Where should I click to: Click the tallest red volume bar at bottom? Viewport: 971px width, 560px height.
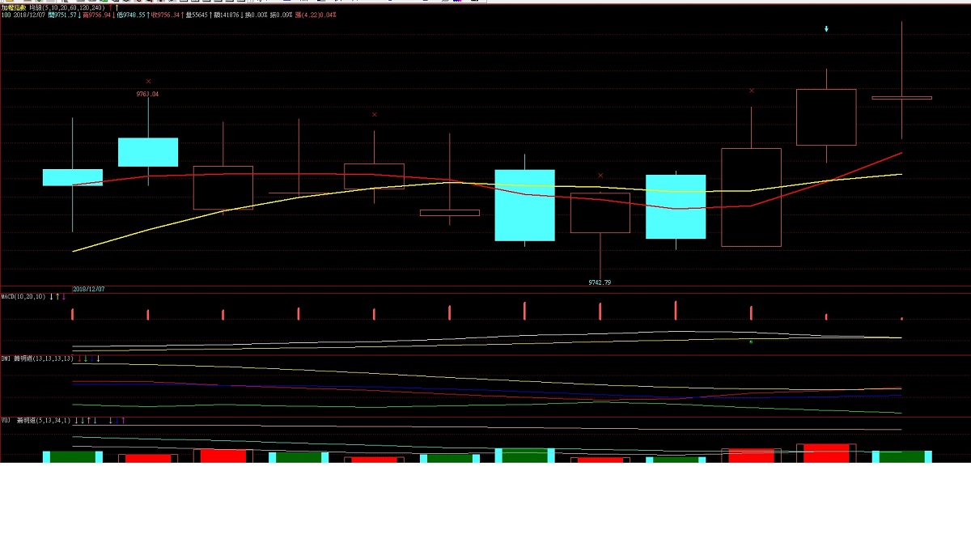826,452
